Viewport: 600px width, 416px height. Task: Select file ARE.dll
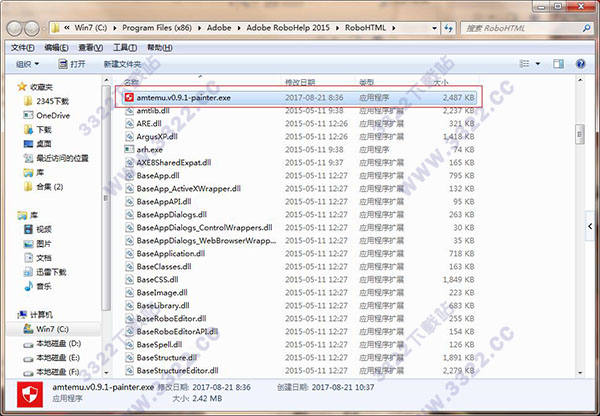pyautogui.click(x=149, y=124)
